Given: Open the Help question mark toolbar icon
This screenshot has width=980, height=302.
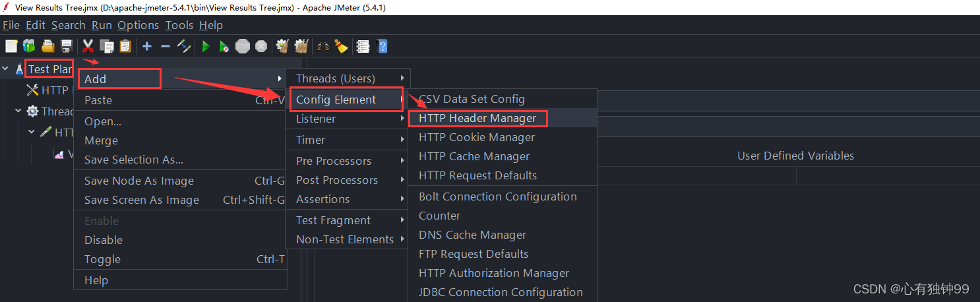Looking at the screenshot, I should coord(381,46).
